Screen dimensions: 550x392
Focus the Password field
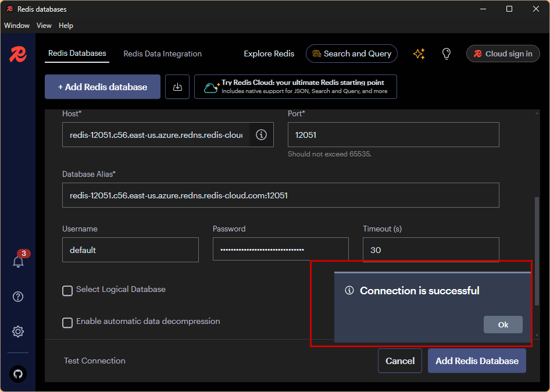point(281,249)
